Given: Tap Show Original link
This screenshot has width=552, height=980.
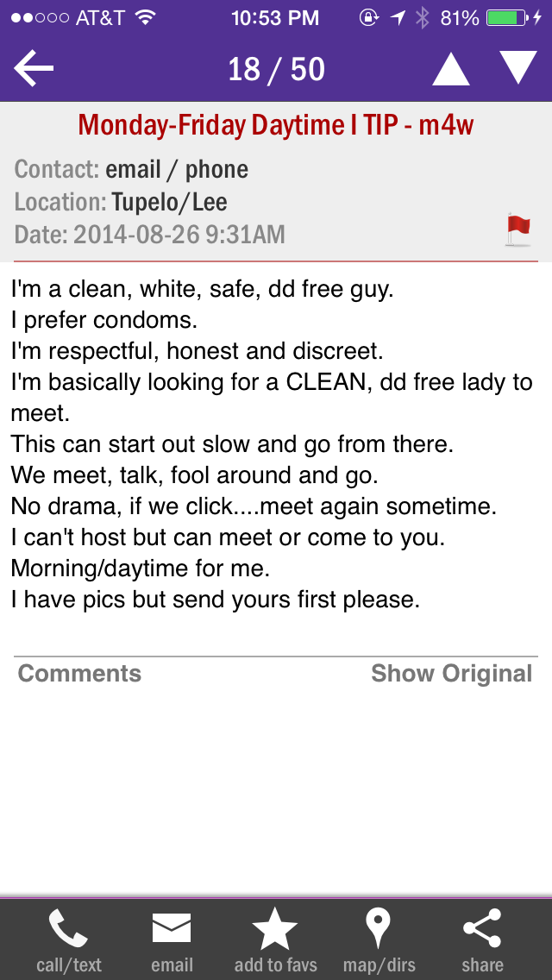Looking at the screenshot, I should pyautogui.click(x=451, y=674).
